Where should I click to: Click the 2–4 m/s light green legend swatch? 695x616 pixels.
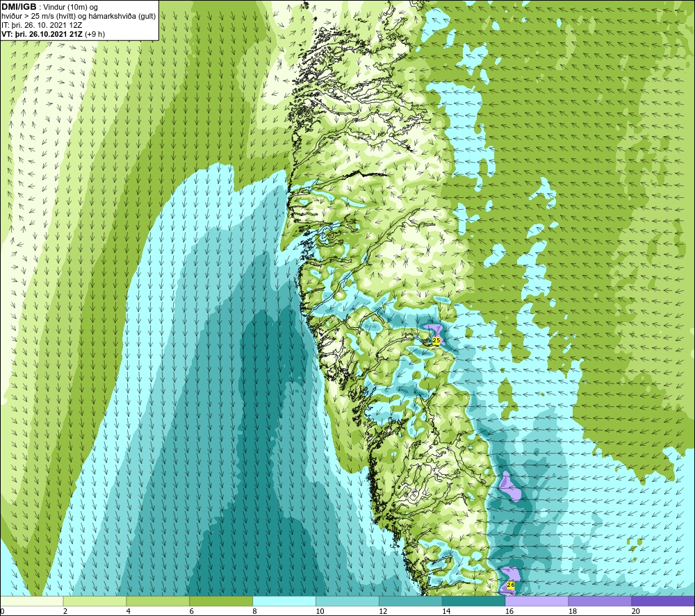(x=95, y=601)
